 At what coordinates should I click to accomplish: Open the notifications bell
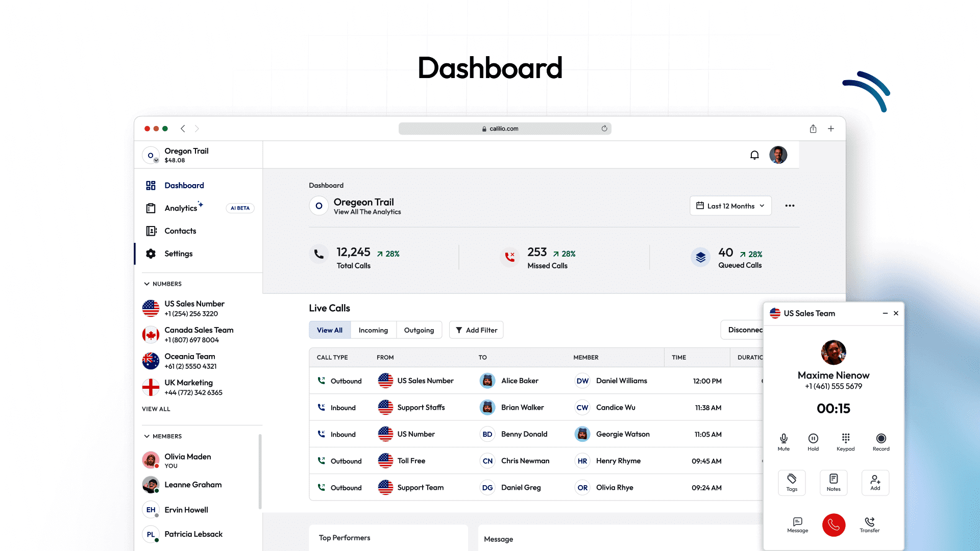point(754,155)
